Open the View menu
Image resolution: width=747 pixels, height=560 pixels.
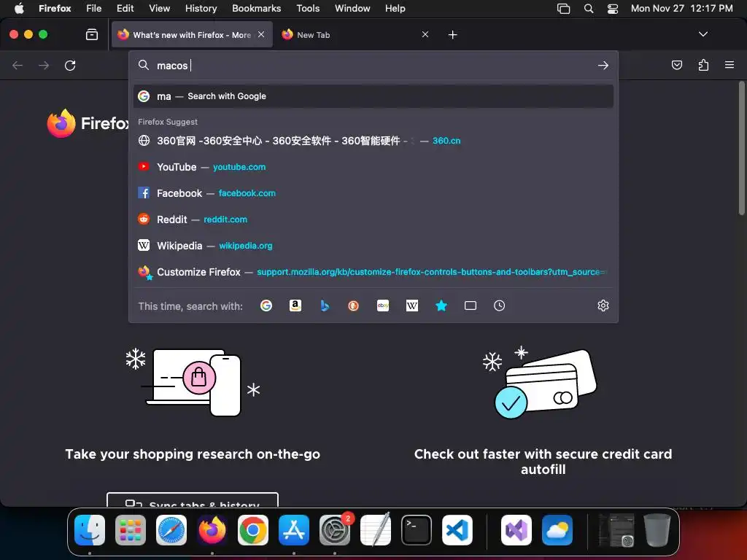(159, 8)
